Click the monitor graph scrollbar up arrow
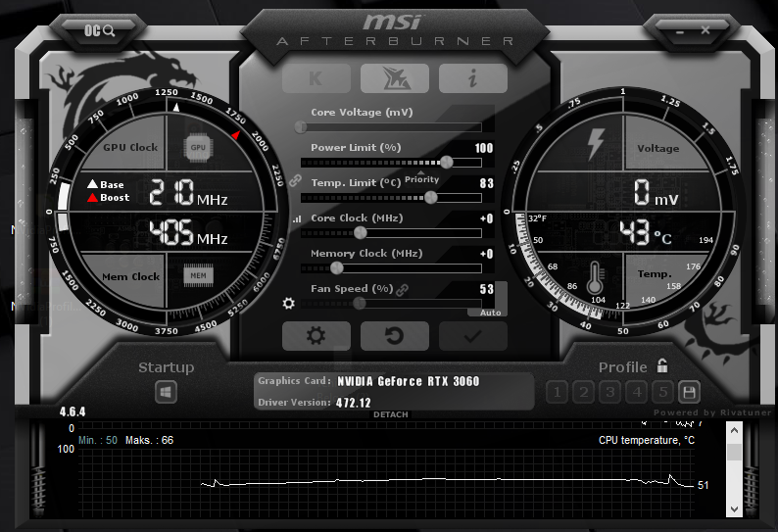Screen dimensions: 778x532 (x=734, y=430)
